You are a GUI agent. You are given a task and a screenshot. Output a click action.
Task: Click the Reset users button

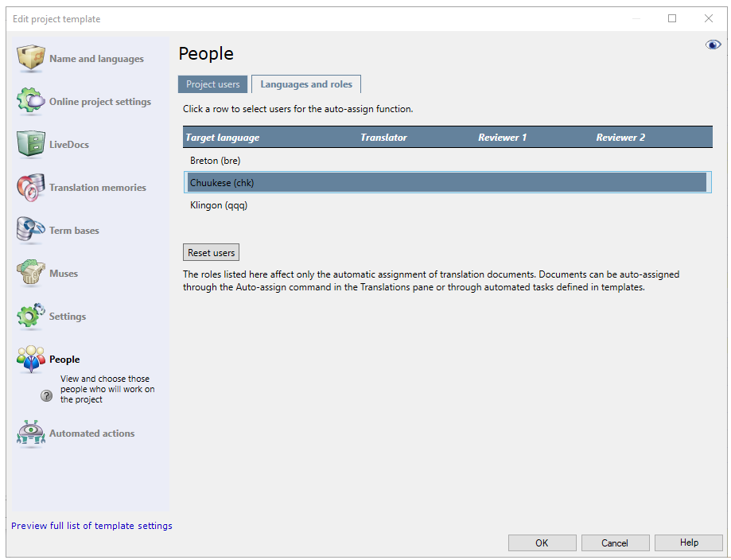(x=210, y=252)
